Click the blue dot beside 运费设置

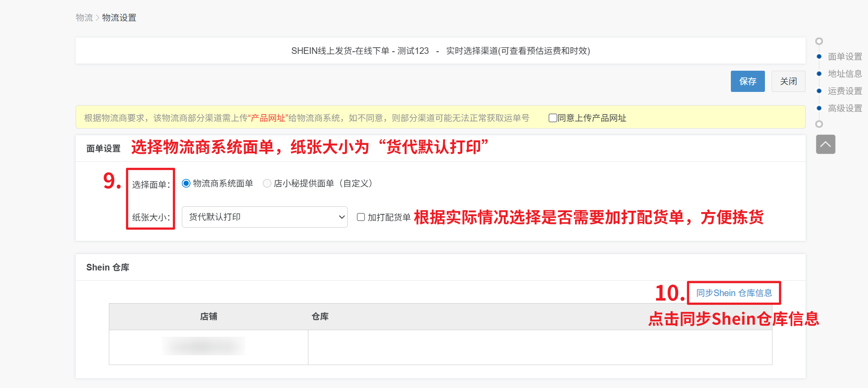click(819, 91)
